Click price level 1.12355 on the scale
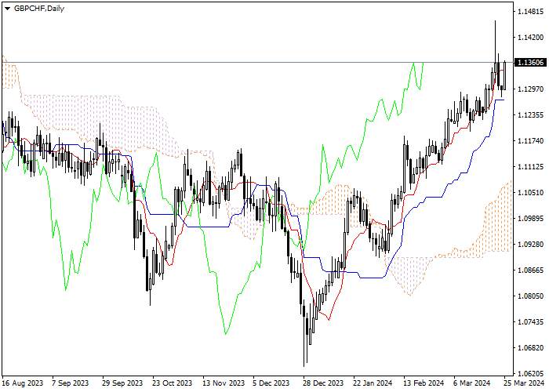Viewport: 549px width, 392px height. (x=530, y=115)
